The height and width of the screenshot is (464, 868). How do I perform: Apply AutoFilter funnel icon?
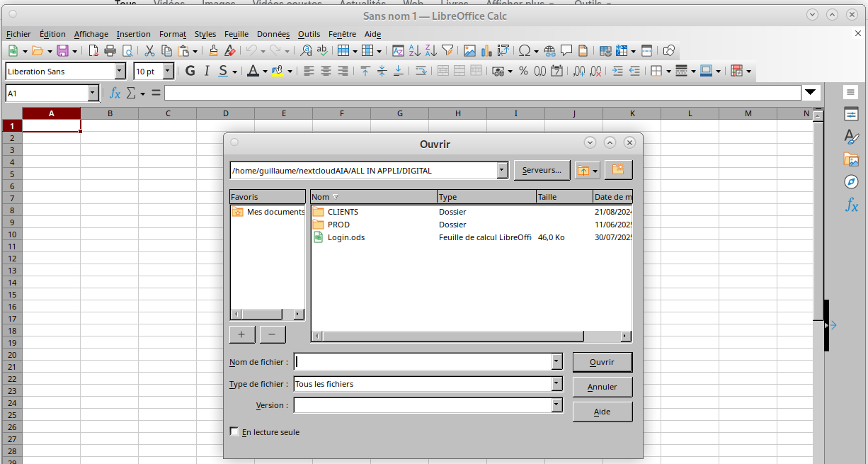click(x=447, y=51)
